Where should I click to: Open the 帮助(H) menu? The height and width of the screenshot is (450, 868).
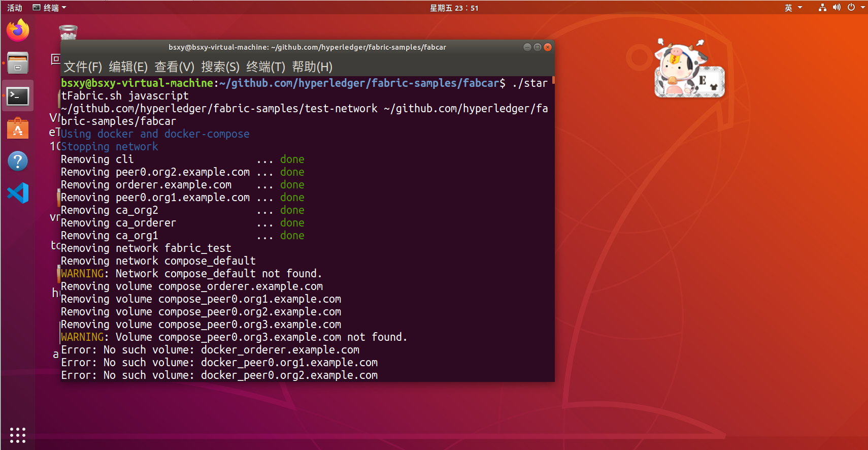tap(312, 67)
